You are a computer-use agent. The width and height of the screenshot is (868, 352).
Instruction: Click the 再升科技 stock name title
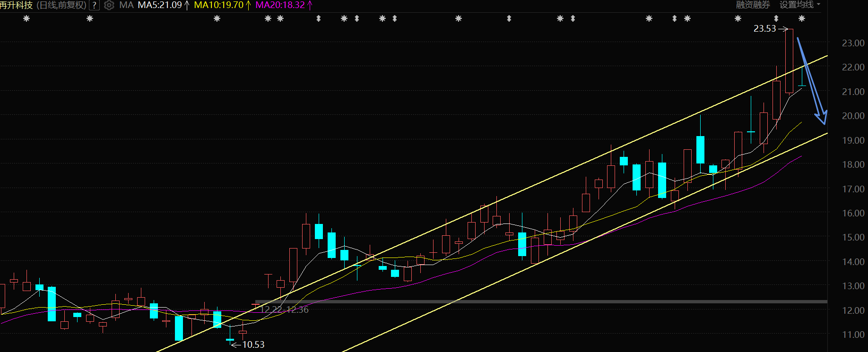click(17, 5)
